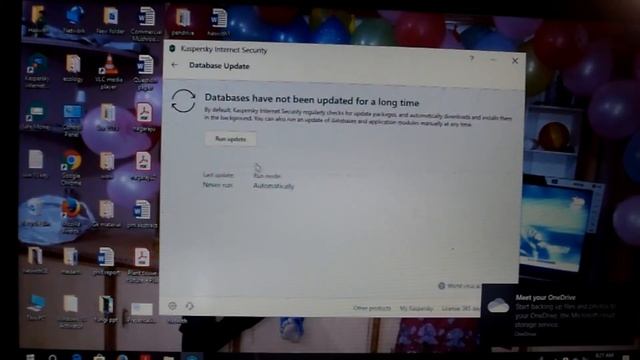
Task: Click the Last update label
Action: 218,175
